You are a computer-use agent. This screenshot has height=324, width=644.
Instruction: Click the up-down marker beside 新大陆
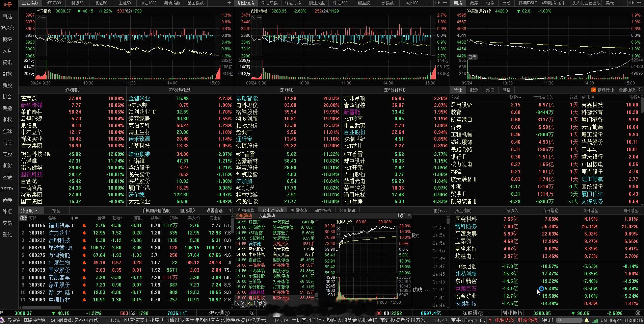pos(73,292)
